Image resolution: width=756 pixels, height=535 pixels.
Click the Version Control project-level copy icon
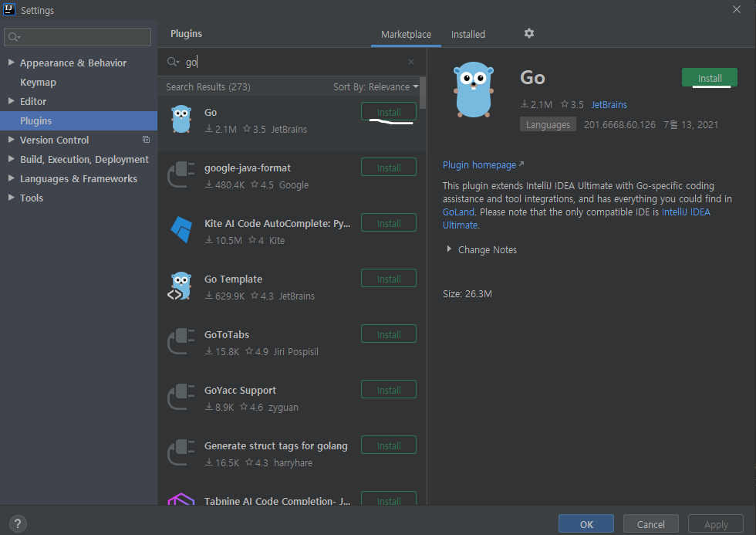[146, 140]
